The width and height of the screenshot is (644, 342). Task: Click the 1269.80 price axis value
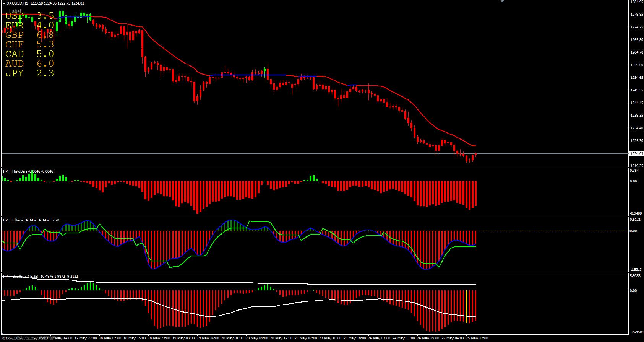[x=636, y=39]
